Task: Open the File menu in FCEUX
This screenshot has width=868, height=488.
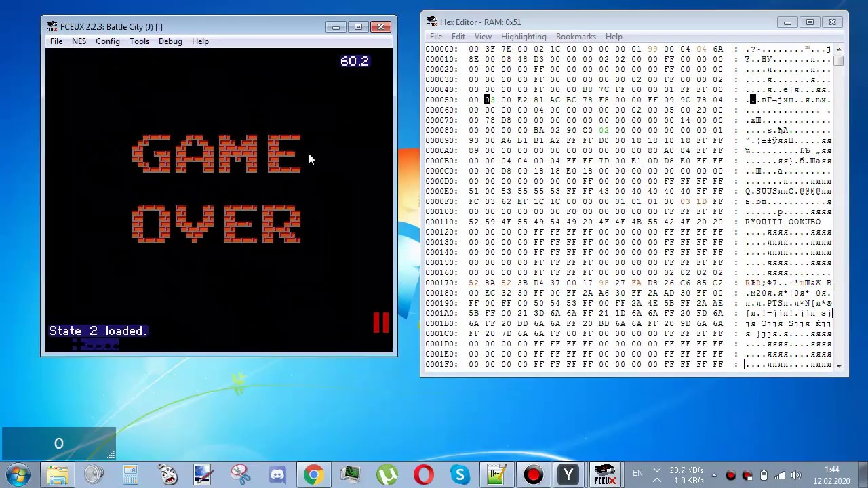Action: tap(56, 41)
